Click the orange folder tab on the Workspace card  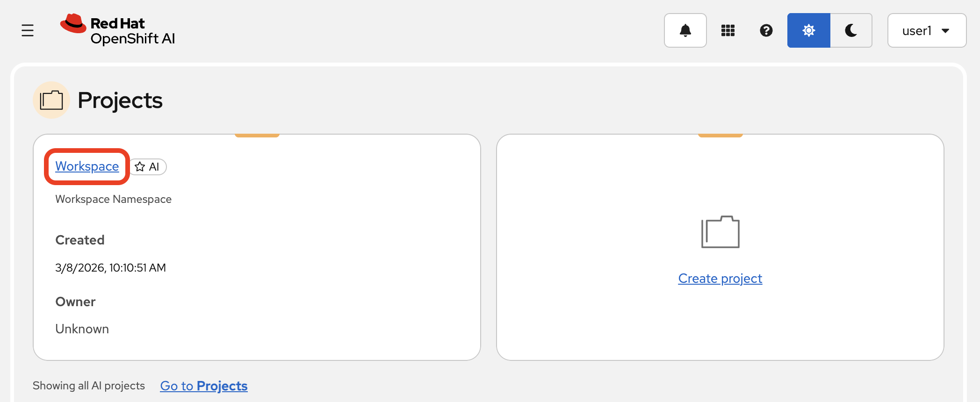click(256, 135)
